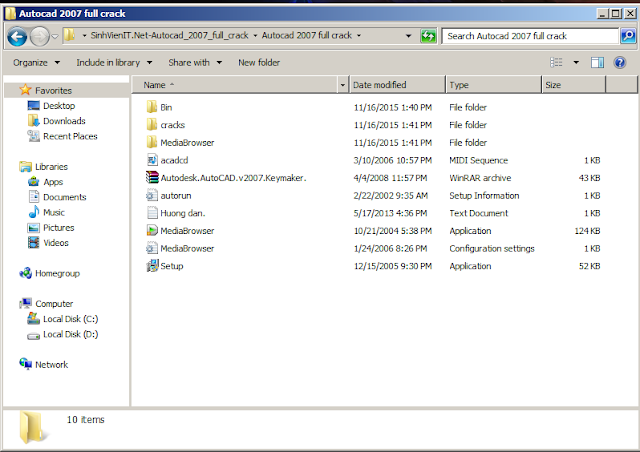Select SinhVienIT.Net-Autocad_2007_full_crack breadcrumb
Viewport: 640px width, 452px height.
point(169,36)
